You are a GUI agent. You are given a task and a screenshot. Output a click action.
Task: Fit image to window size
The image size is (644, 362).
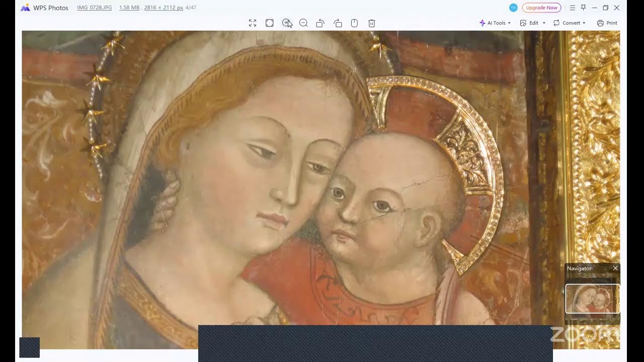pyautogui.click(x=270, y=23)
